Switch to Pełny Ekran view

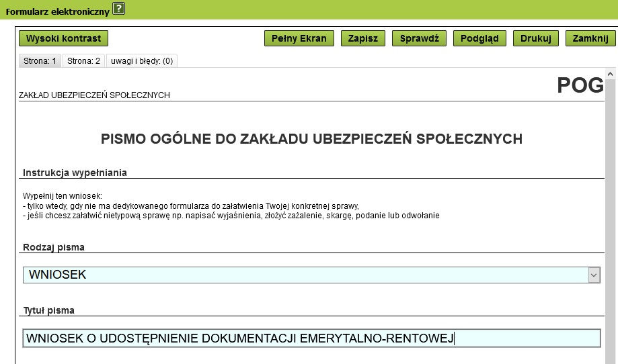pyautogui.click(x=299, y=38)
